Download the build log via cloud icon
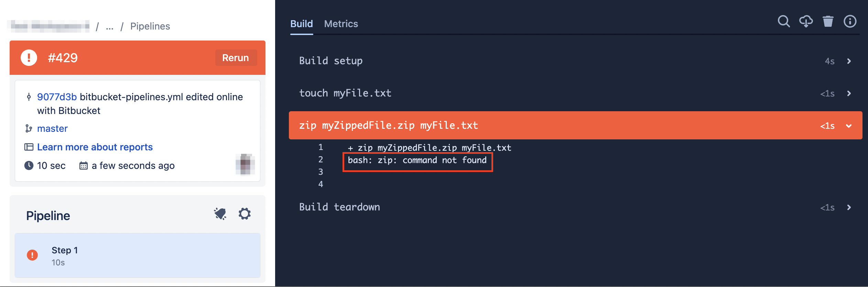Viewport: 868px width, 287px height. (806, 21)
